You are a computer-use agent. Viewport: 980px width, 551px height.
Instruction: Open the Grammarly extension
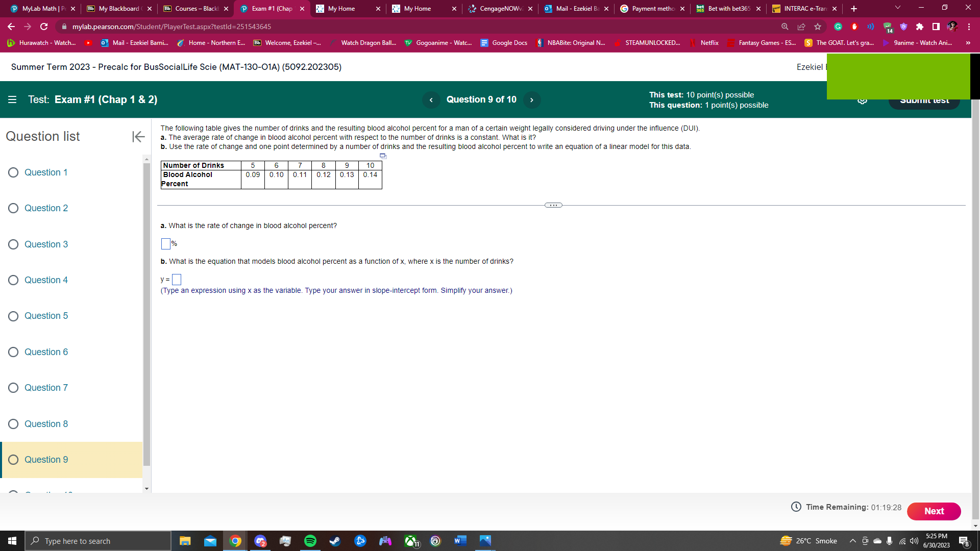click(838, 26)
